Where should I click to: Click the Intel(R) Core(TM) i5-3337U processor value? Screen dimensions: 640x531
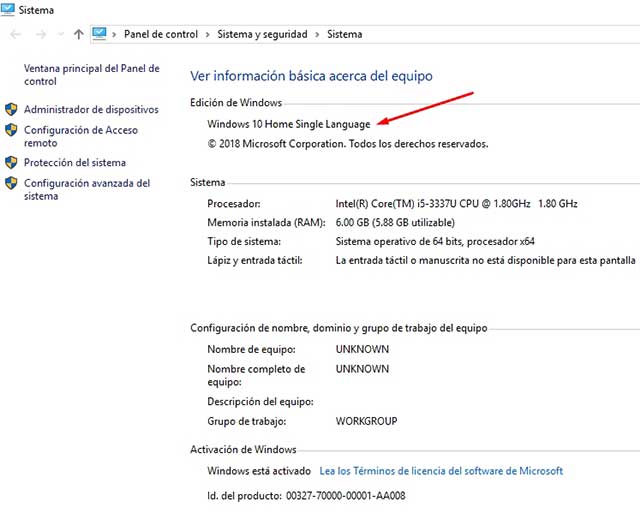pyautogui.click(x=456, y=204)
